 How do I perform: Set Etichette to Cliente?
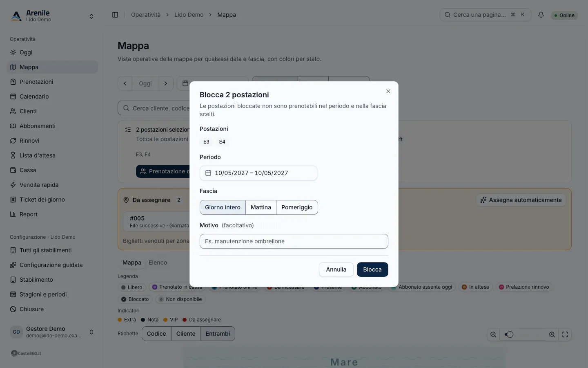click(186, 334)
